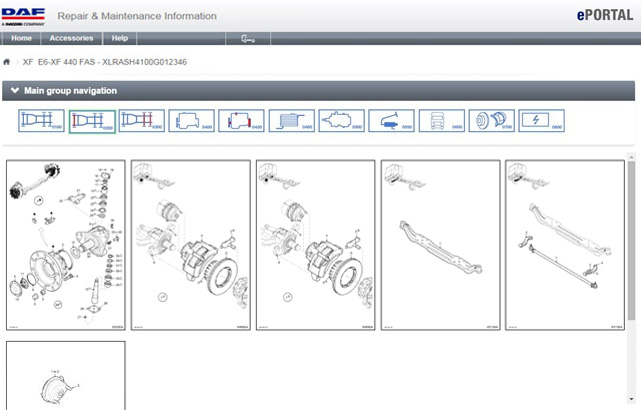Select the first chassis group icon
Viewport: 641px width, 410px height.
pyautogui.click(x=41, y=122)
